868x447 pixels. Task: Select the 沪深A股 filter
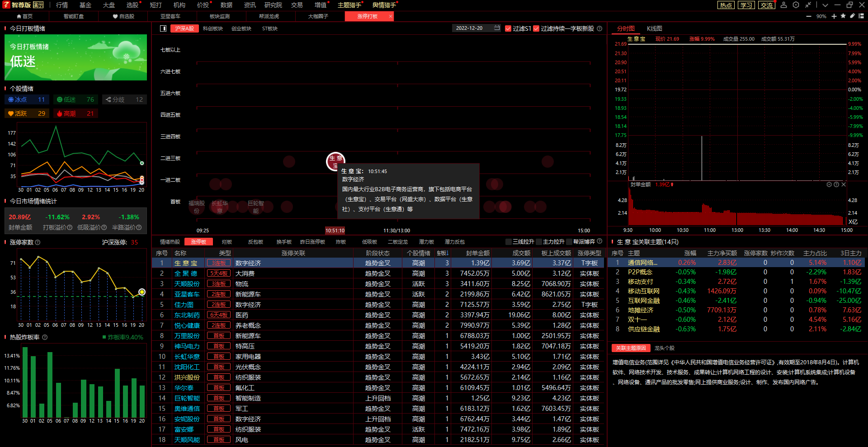184,28
